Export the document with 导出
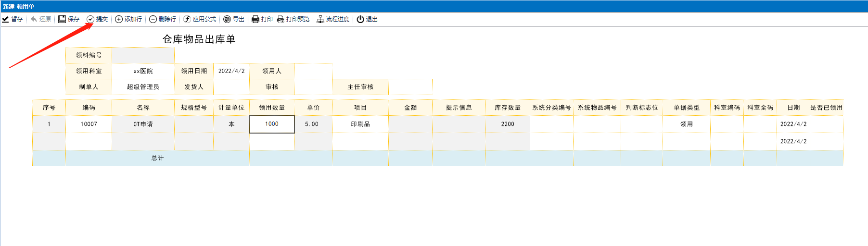The image size is (868, 246). tap(234, 19)
